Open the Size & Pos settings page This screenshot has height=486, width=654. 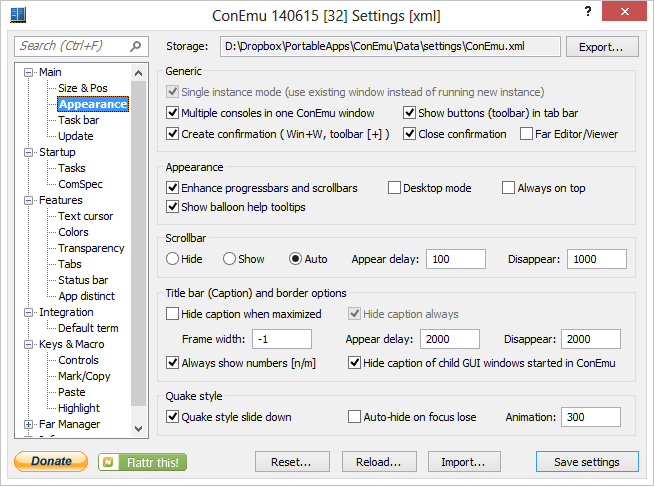pyautogui.click(x=83, y=88)
